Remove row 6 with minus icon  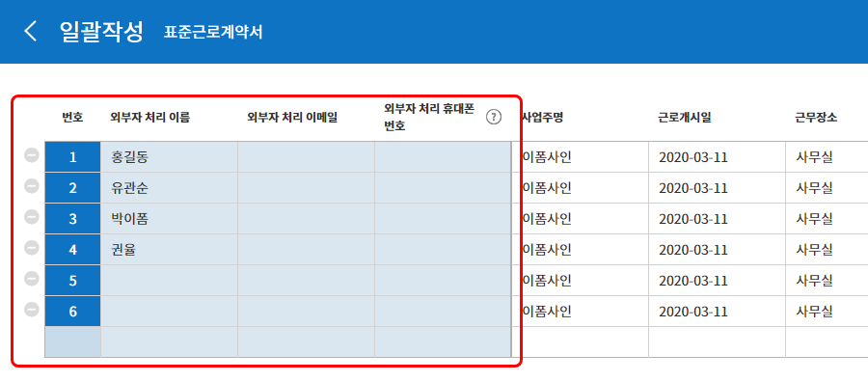point(32,312)
